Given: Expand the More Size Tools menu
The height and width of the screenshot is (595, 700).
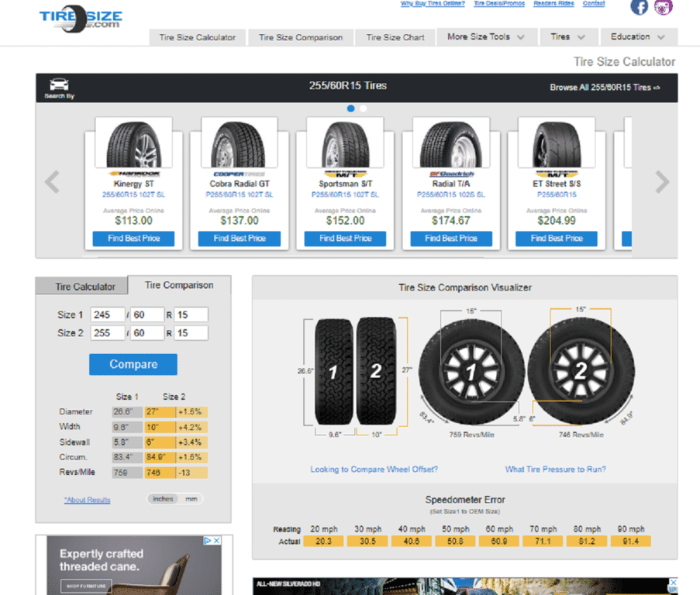Looking at the screenshot, I should (x=486, y=37).
